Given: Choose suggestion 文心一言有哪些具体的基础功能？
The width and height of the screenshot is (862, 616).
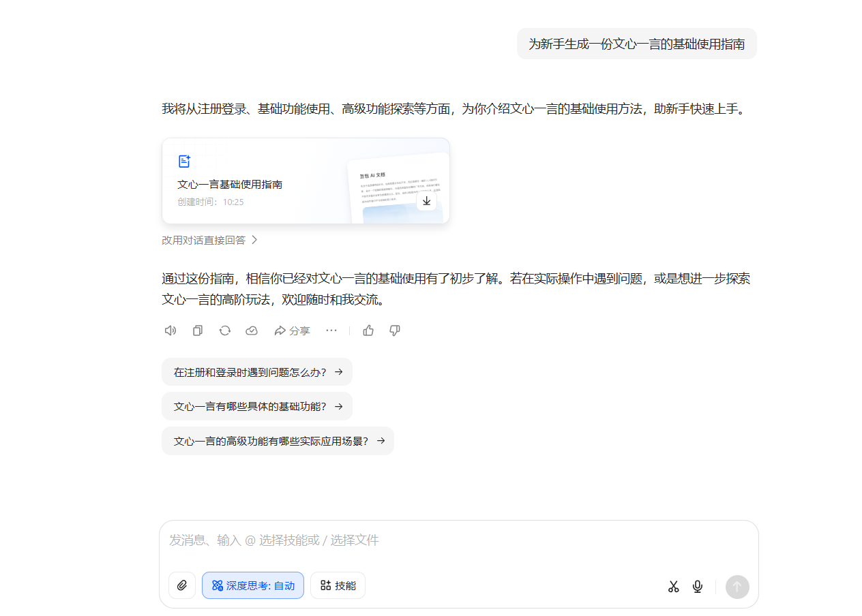Looking at the screenshot, I should tap(257, 406).
